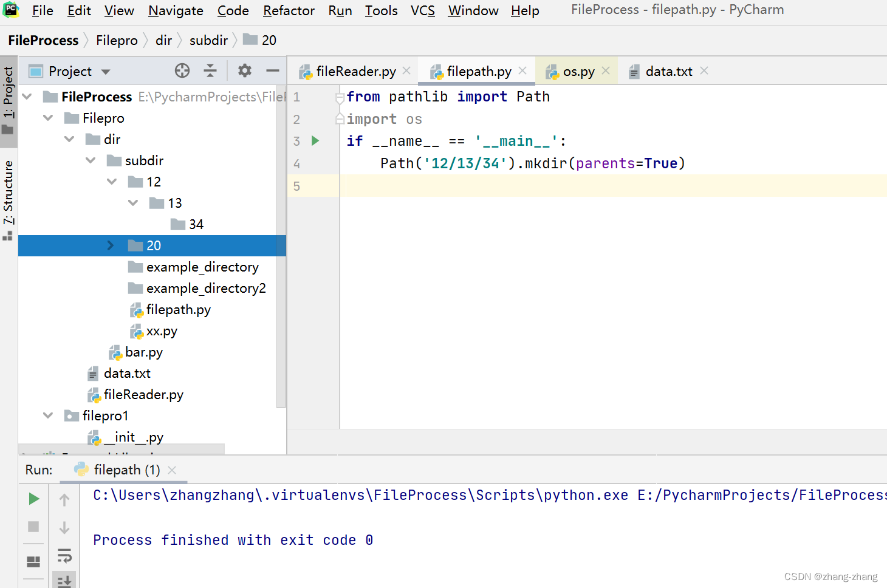Fold the import block on line 1

tap(340, 97)
